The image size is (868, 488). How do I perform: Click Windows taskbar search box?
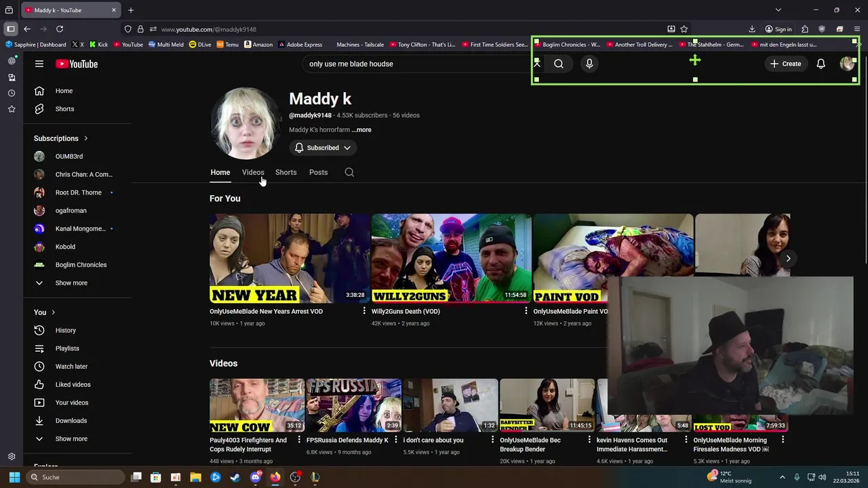(x=76, y=477)
